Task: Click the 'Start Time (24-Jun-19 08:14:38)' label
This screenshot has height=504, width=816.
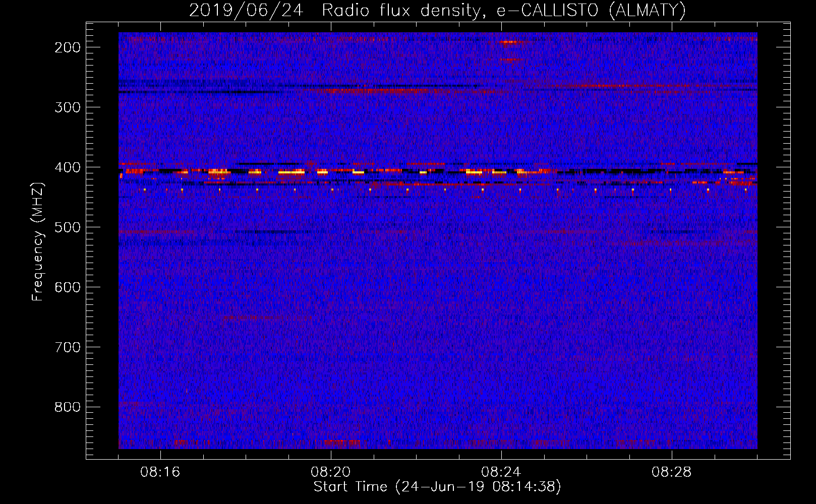Action: (x=437, y=487)
